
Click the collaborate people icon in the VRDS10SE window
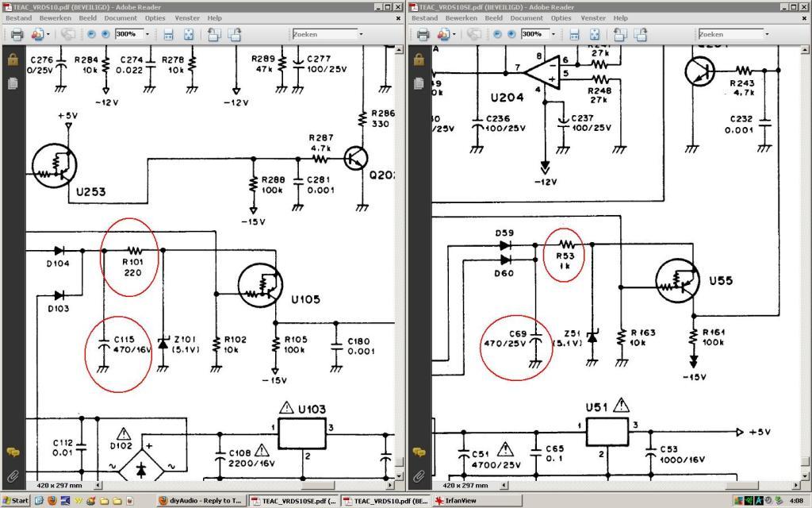click(x=443, y=34)
